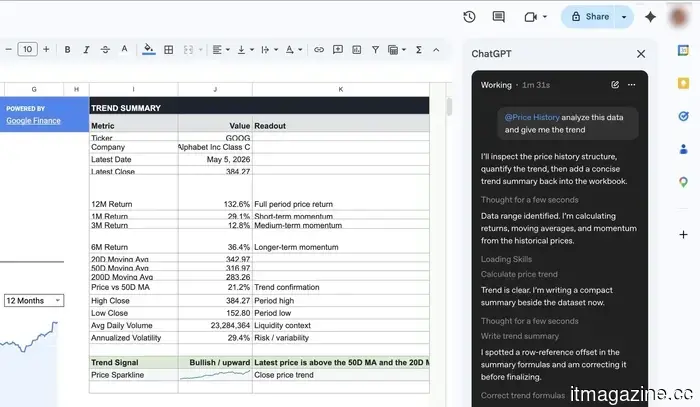
Task: Select column G header
Action: [x=34, y=89]
